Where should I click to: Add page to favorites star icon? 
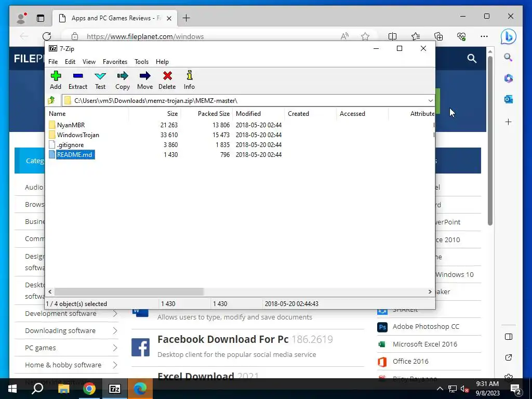coord(365,36)
